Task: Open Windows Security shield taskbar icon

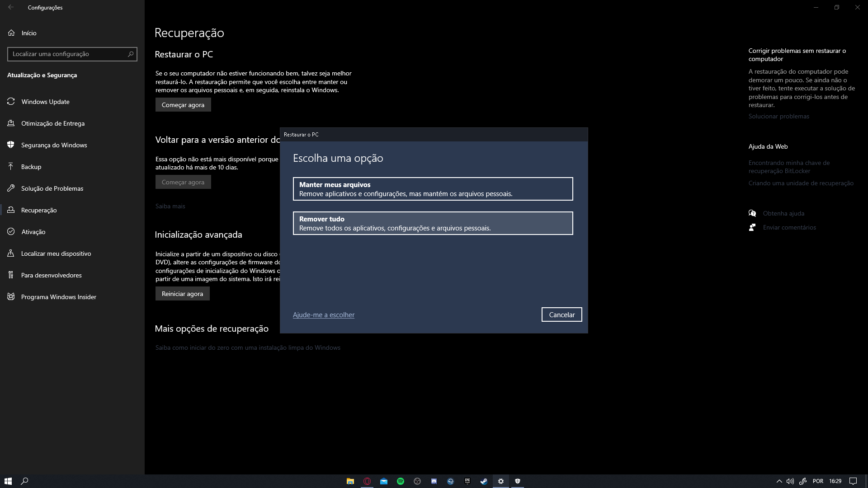Action: pos(518,481)
